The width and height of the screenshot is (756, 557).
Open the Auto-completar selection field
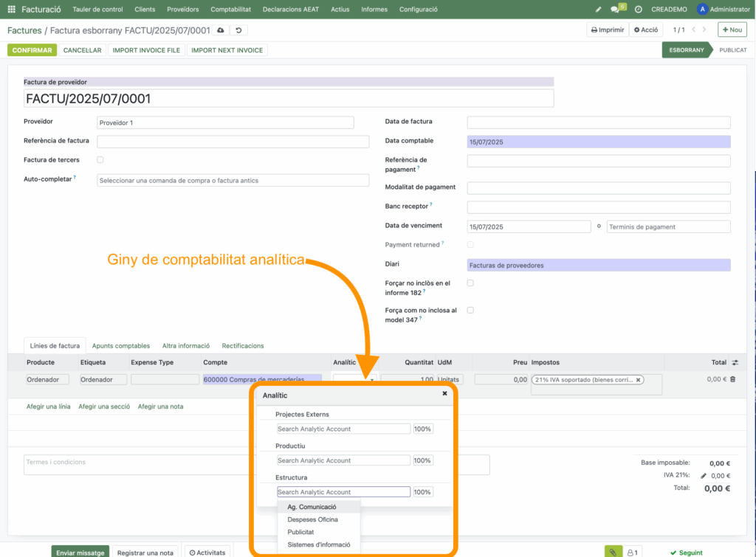click(x=233, y=180)
